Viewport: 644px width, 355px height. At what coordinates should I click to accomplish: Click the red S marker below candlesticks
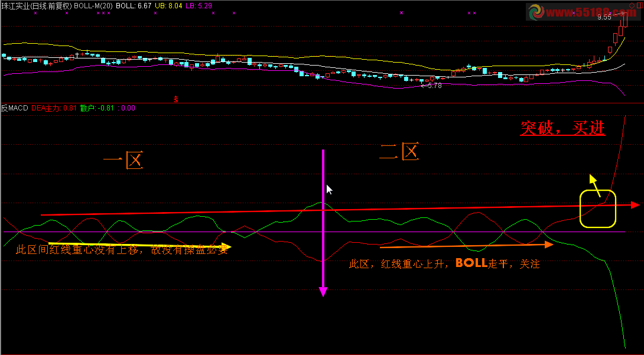(x=176, y=99)
